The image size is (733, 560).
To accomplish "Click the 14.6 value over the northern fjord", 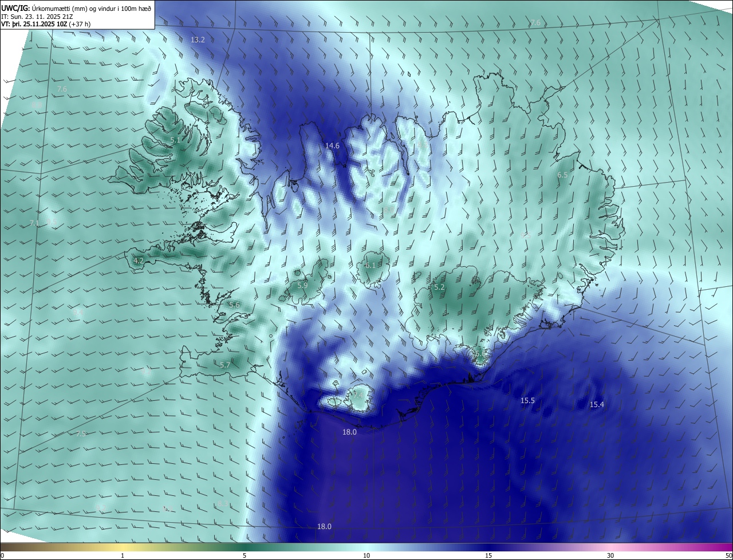I will [x=332, y=146].
